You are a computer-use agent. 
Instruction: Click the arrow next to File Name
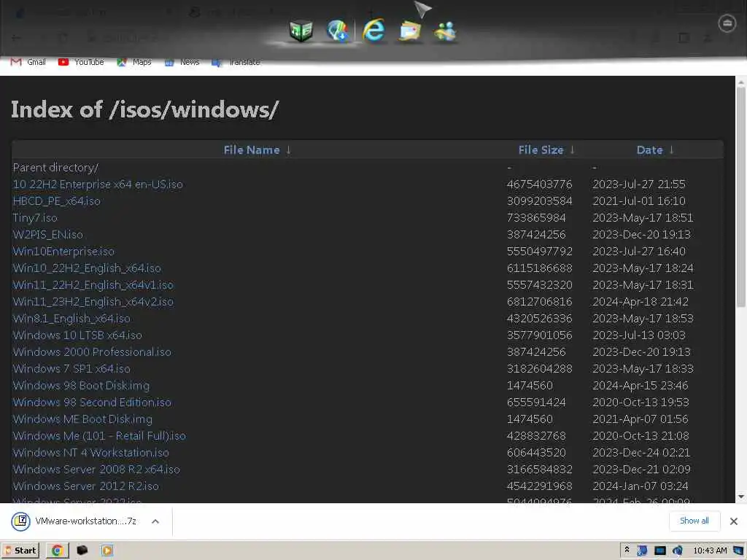tap(288, 150)
